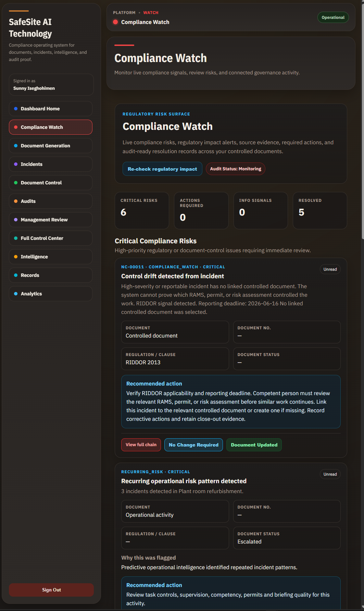The width and height of the screenshot is (364, 611).
Task: Click Recurring operational risk pattern detected title
Action: pos(184,481)
